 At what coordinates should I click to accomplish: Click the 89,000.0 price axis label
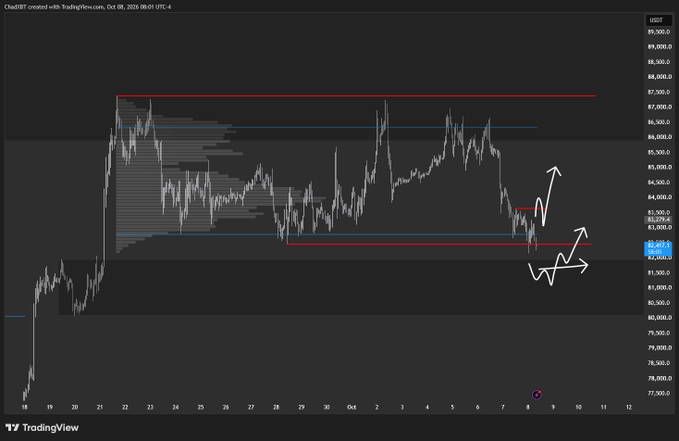tap(660, 47)
